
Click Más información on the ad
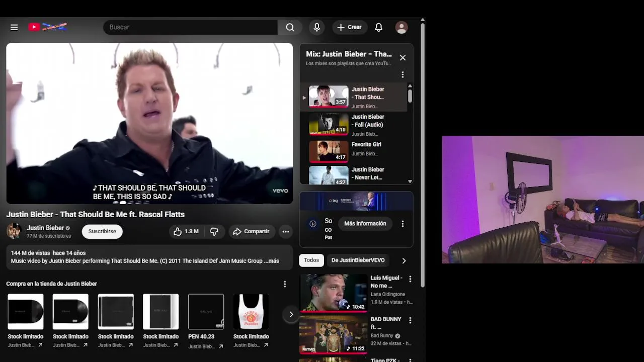coord(365,223)
